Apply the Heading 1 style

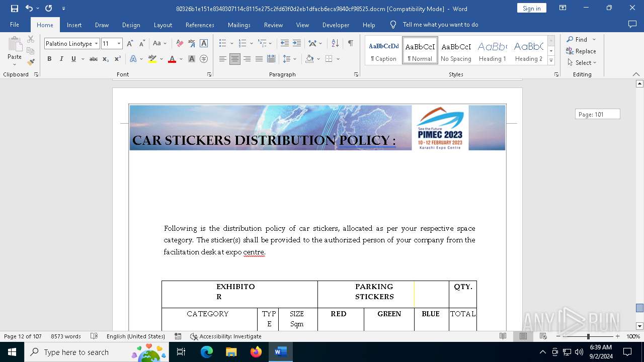point(493,51)
